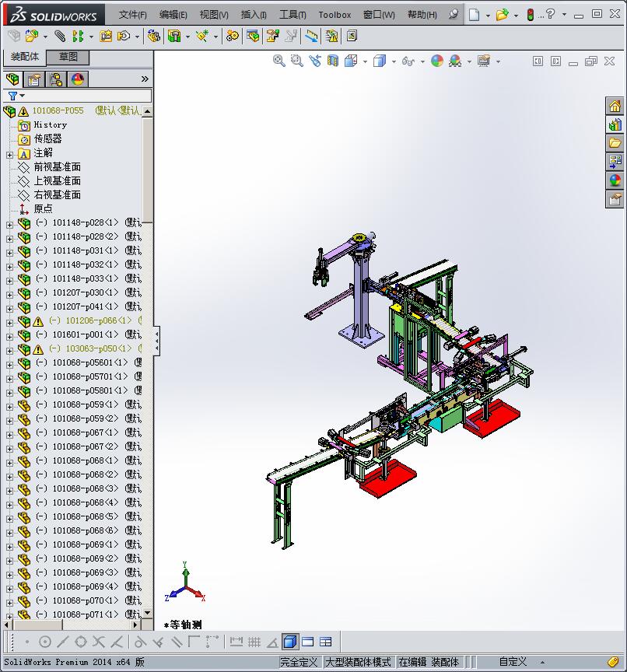Select the Previous View icon
Image resolution: width=627 pixels, height=672 pixels.
coord(315,61)
